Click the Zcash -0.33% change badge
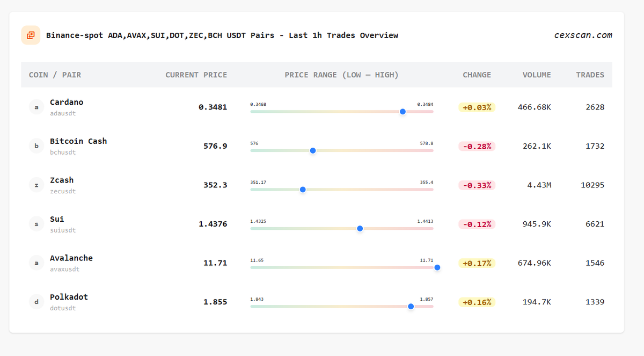The image size is (644, 356). (x=477, y=185)
